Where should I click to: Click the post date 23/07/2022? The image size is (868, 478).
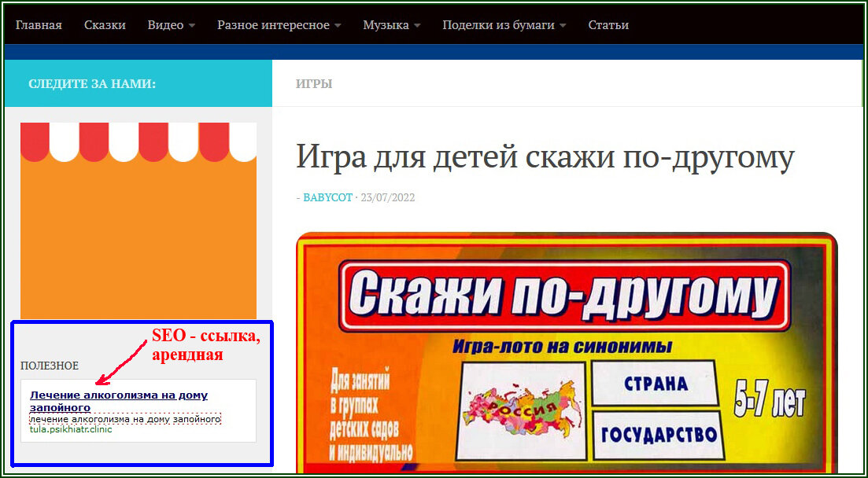(387, 197)
